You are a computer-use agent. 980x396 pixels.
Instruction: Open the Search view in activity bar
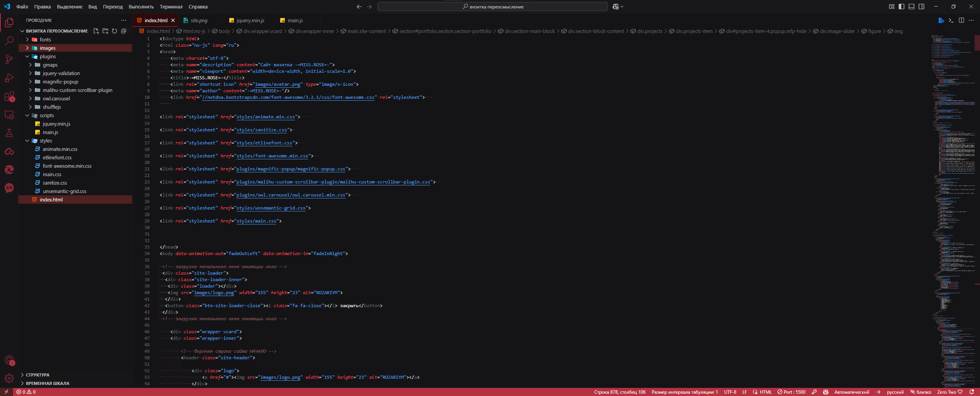pos(9,41)
